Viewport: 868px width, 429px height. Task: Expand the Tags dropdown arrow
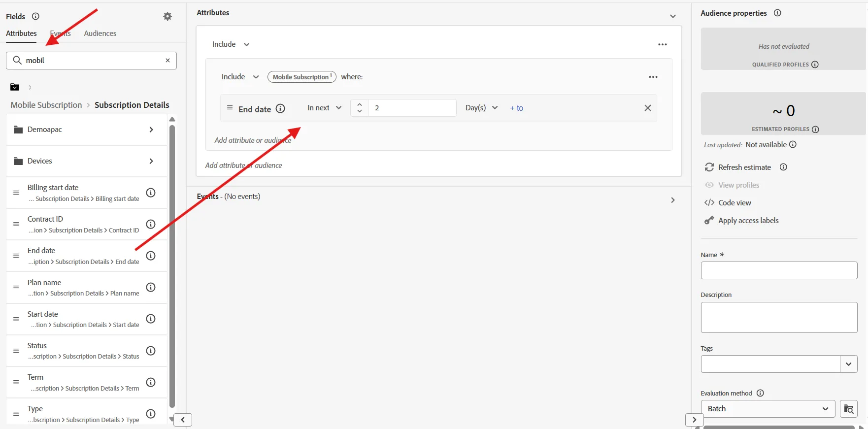pos(848,364)
